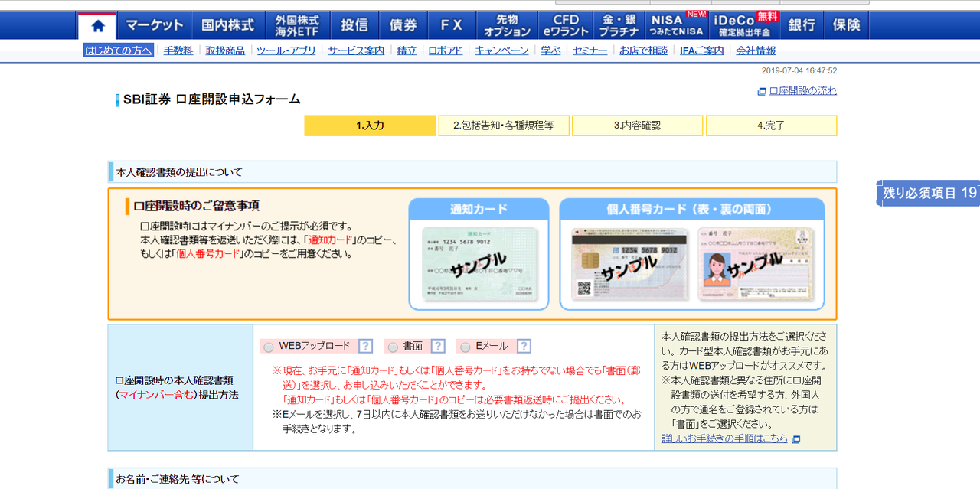Open the 先物 オプション tab

(x=507, y=25)
